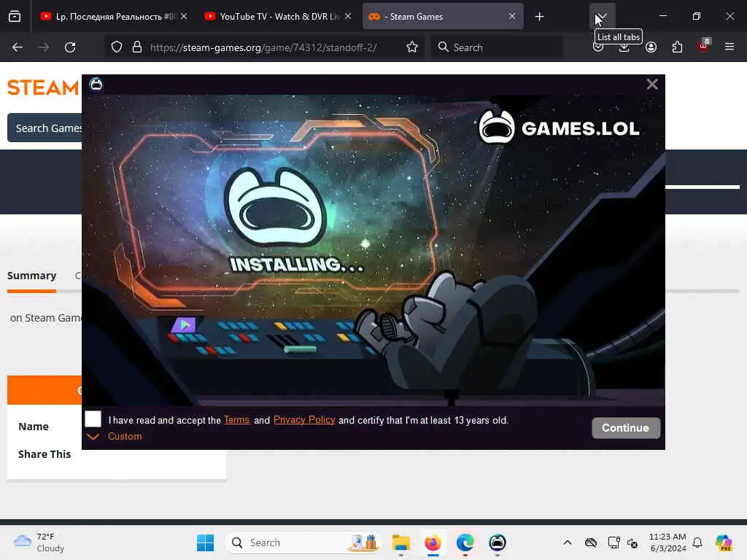Image resolution: width=747 pixels, height=560 pixels.
Task: View site security padlock info
Action: [137, 47]
